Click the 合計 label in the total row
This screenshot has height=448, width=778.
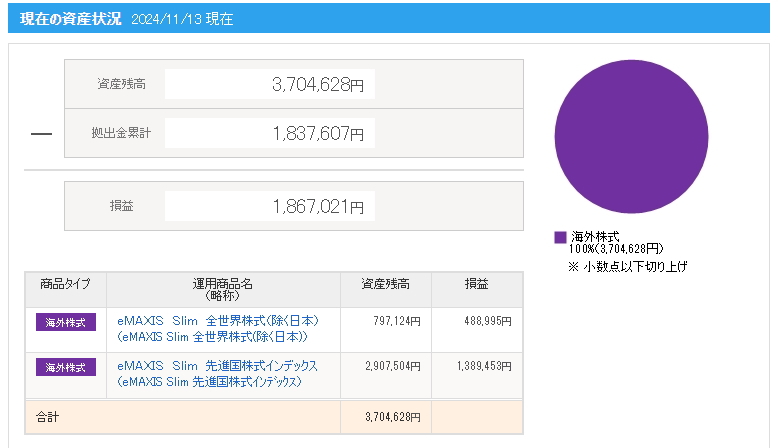pyautogui.click(x=46, y=417)
